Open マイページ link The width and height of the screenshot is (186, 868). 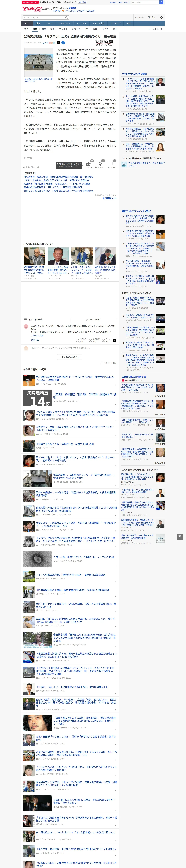139,17
